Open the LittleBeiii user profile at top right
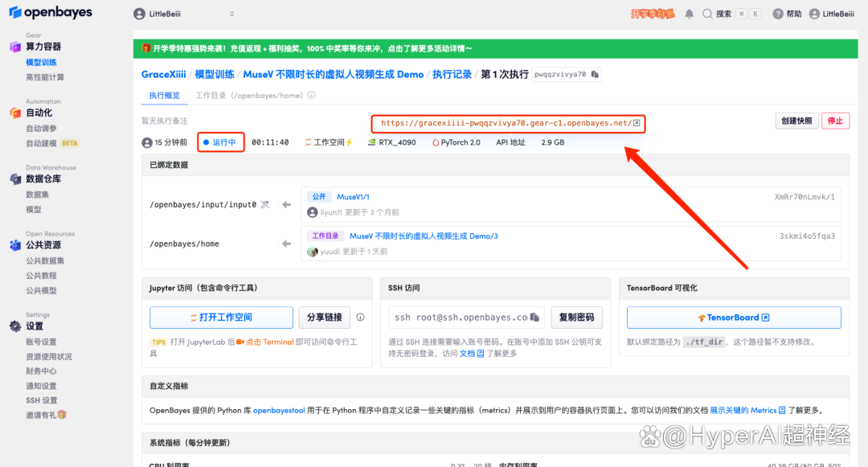 [x=832, y=14]
